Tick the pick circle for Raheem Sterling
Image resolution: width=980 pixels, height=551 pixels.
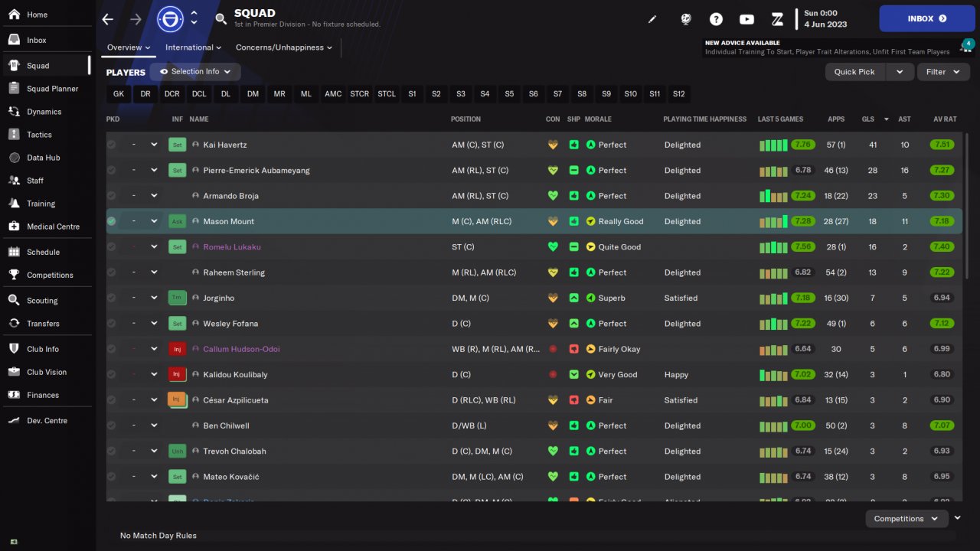pos(112,272)
